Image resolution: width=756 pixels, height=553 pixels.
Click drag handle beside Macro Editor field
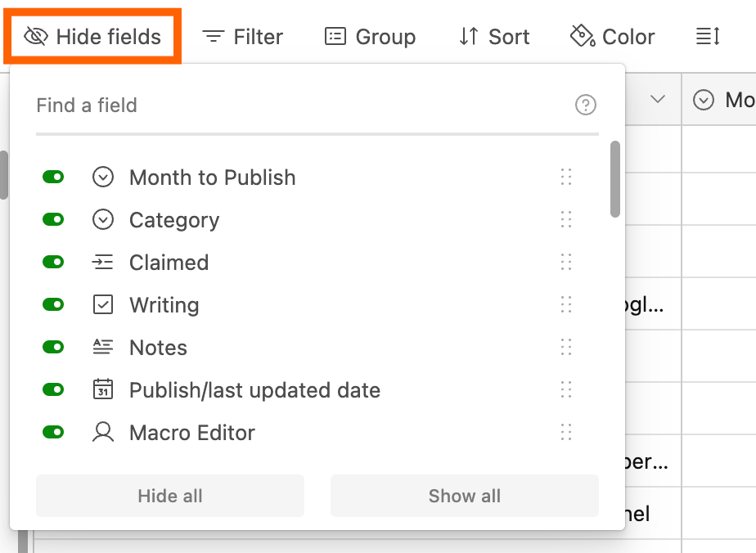click(565, 433)
